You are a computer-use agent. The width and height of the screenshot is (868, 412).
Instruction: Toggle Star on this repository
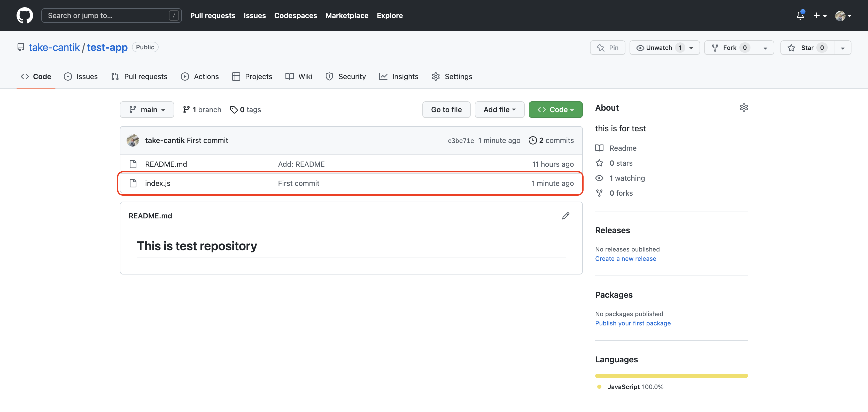click(x=807, y=48)
